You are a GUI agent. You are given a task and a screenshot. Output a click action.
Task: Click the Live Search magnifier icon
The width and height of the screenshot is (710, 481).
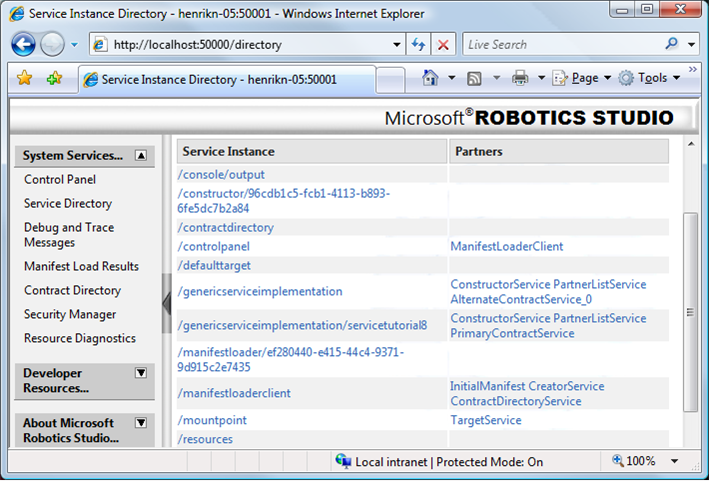[671, 45]
